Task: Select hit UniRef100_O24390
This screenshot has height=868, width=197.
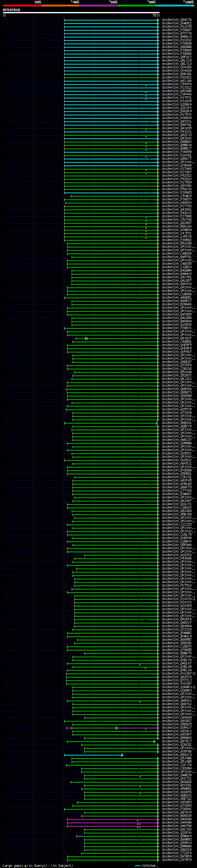Action: [176, 67]
